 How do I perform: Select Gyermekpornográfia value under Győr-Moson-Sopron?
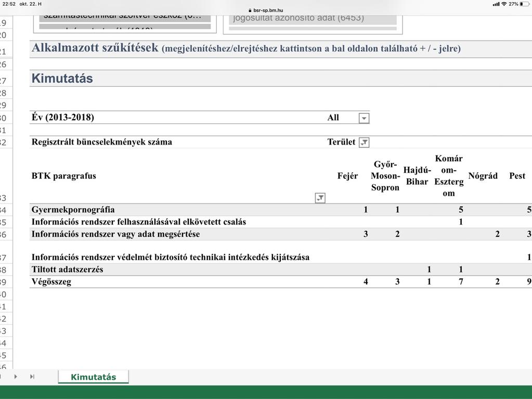[397, 210]
